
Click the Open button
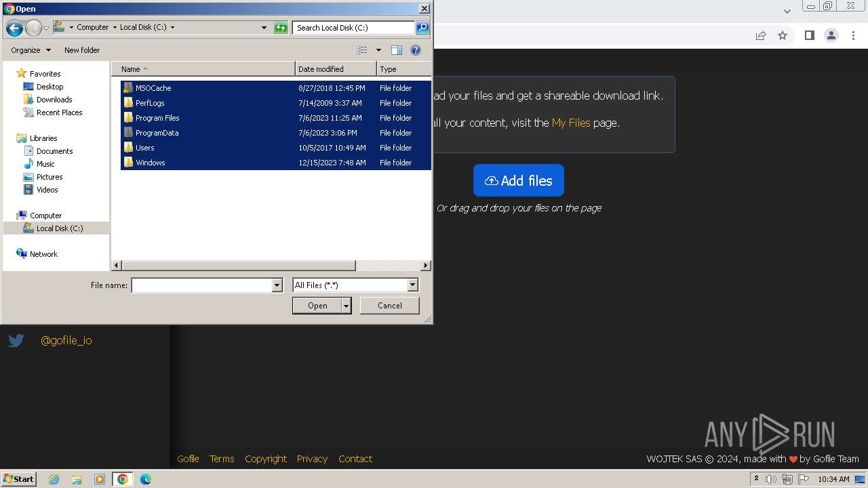pyautogui.click(x=317, y=306)
